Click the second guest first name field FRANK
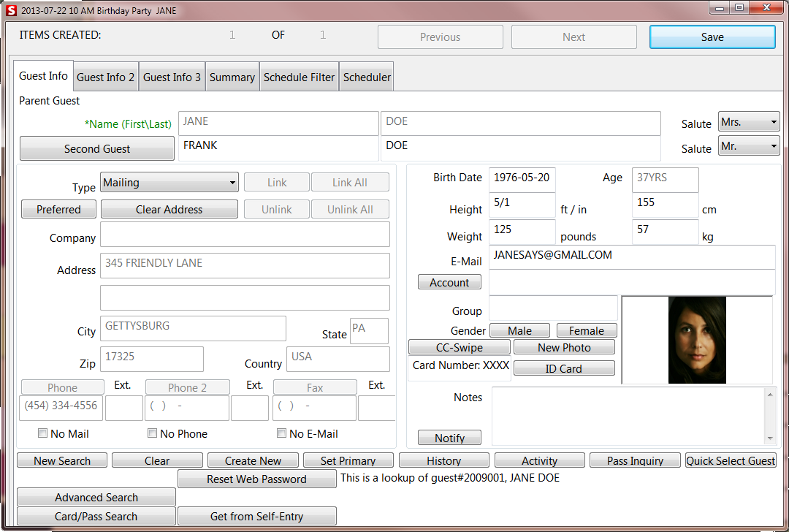789x532 pixels. [x=278, y=148]
